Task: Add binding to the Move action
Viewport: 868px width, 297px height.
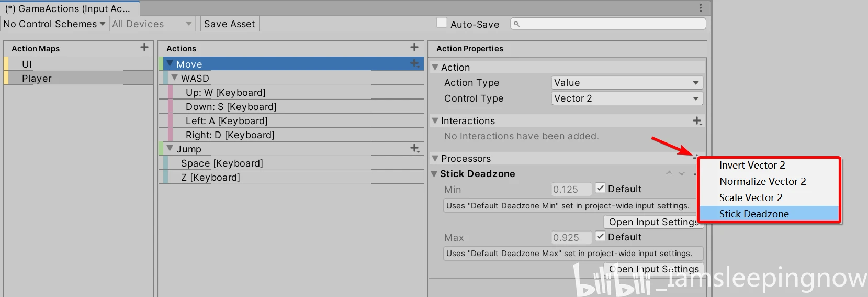Action: [x=415, y=63]
